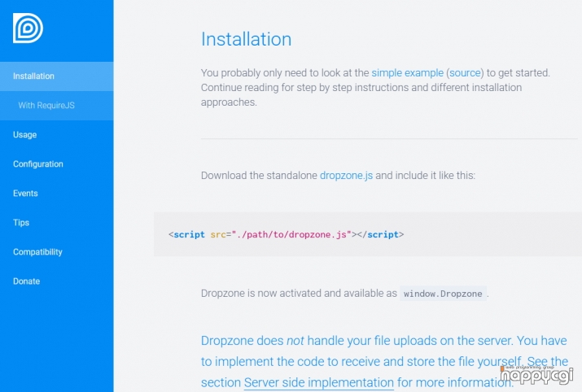The width and height of the screenshot is (582, 392).
Task: Open the simple example link
Action: pos(407,72)
